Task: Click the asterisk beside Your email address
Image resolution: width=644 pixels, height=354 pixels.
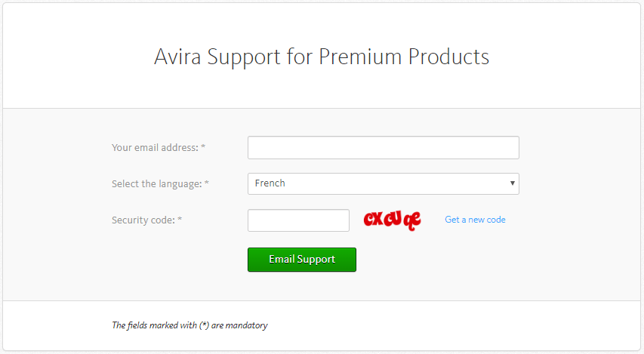Action: point(203,146)
